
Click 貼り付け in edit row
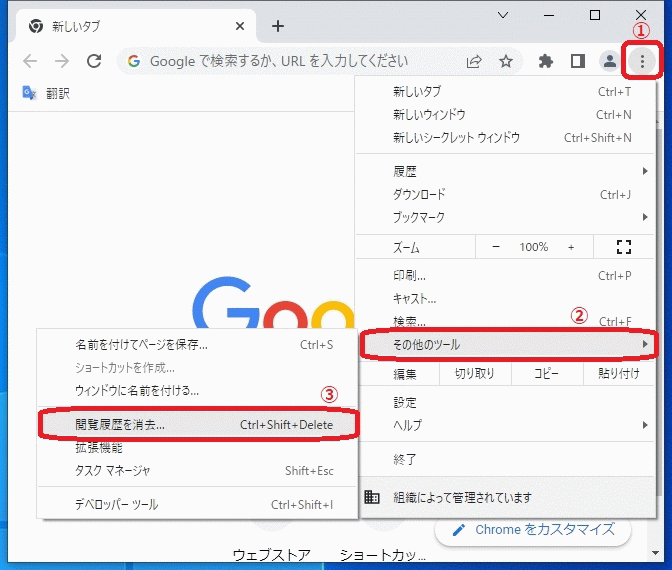tap(619, 374)
